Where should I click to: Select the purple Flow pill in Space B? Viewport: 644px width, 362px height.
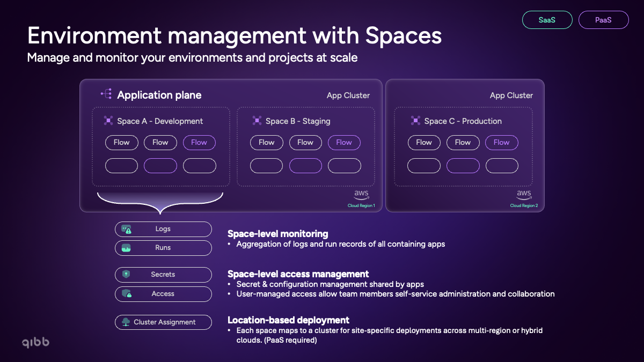click(x=344, y=142)
